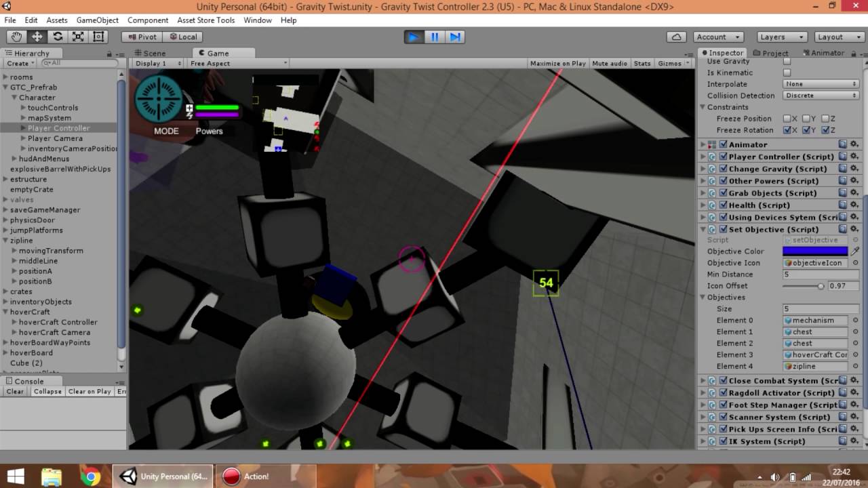Open the Collision Detection dropdown

tap(821, 96)
